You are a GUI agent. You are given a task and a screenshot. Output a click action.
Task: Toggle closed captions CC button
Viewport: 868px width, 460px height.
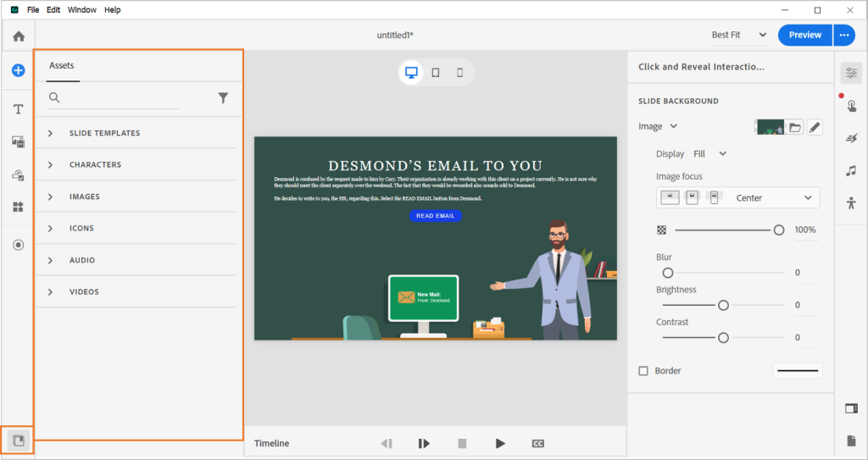pos(537,443)
